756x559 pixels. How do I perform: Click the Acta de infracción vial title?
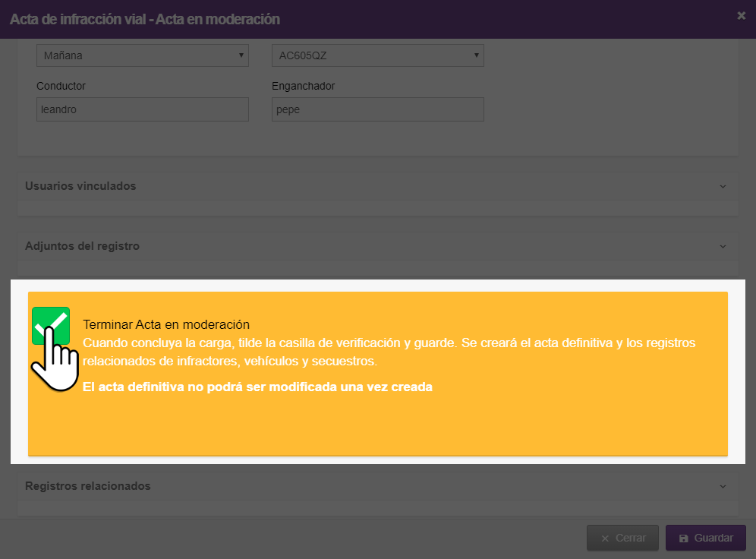click(145, 19)
